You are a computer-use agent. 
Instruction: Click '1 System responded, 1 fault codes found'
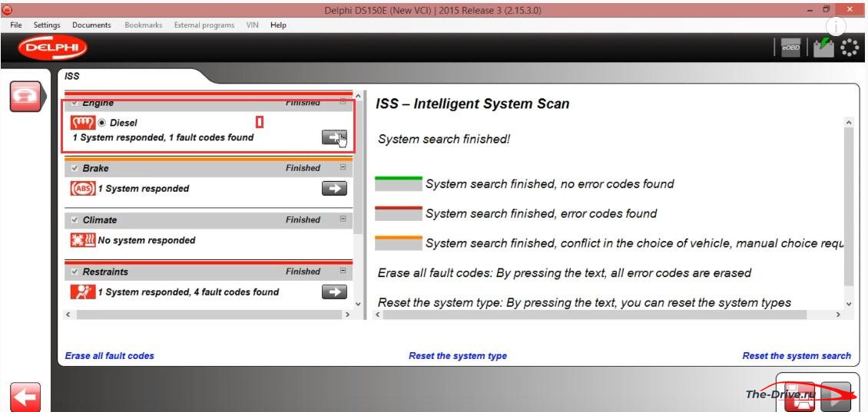point(164,137)
